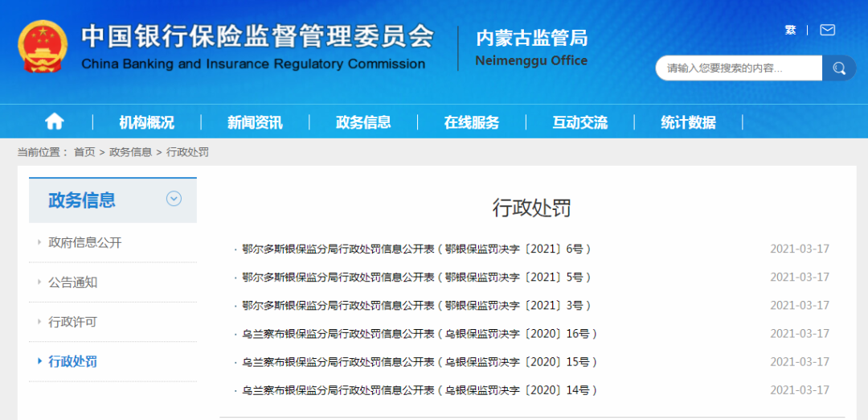The height and width of the screenshot is (420, 868).
Task: Click 政务信息 breadcrumb link
Action: pyautogui.click(x=131, y=152)
